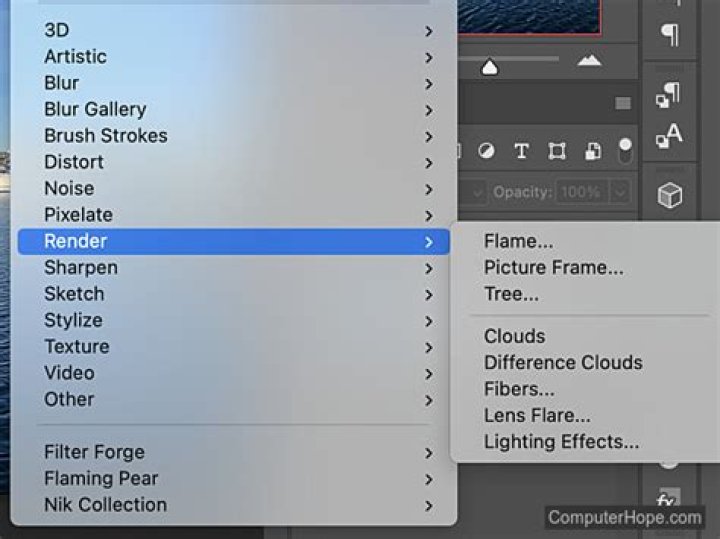Click the navigator zoom slider handle
Image resolution: width=720 pixels, height=539 pixels.
click(x=489, y=67)
